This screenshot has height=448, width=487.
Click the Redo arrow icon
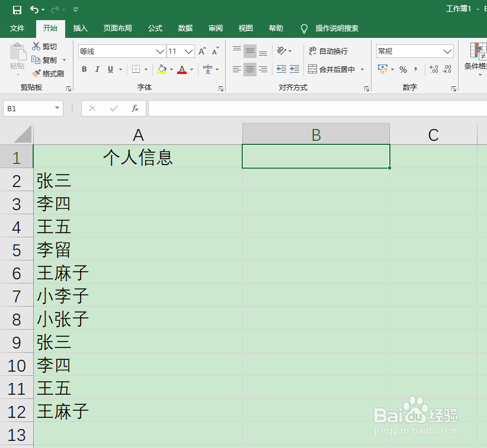[55, 9]
